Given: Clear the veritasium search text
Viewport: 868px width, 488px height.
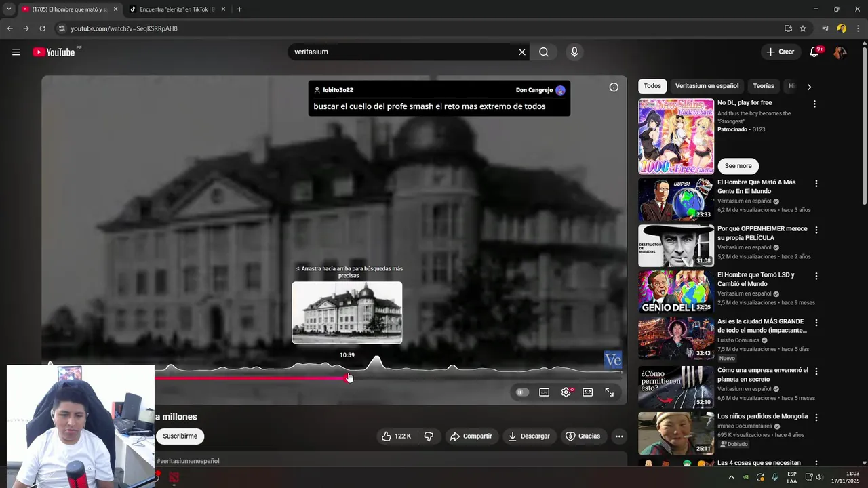Looking at the screenshot, I should coord(522,52).
